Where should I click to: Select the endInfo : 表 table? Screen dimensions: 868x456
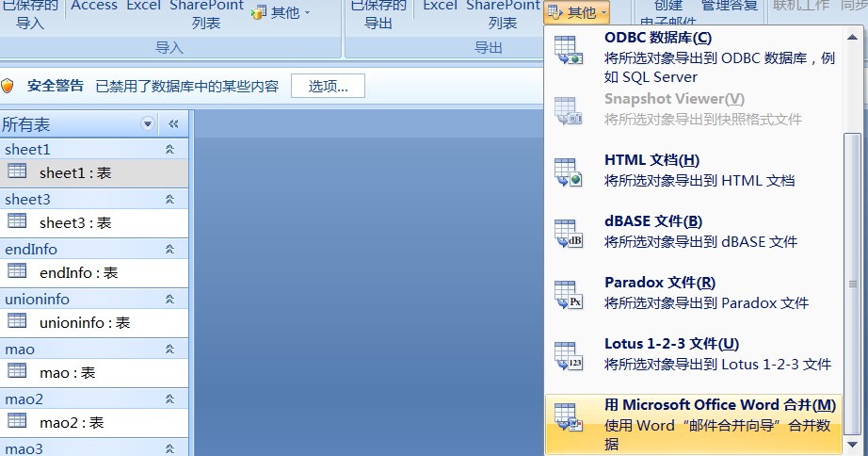tap(94, 272)
